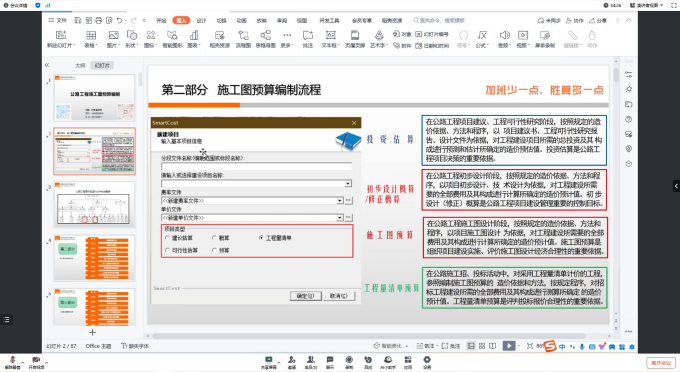Insert a table from the ribbon
Image resolution: width=680 pixels, height=372 pixels.
[x=91, y=39]
